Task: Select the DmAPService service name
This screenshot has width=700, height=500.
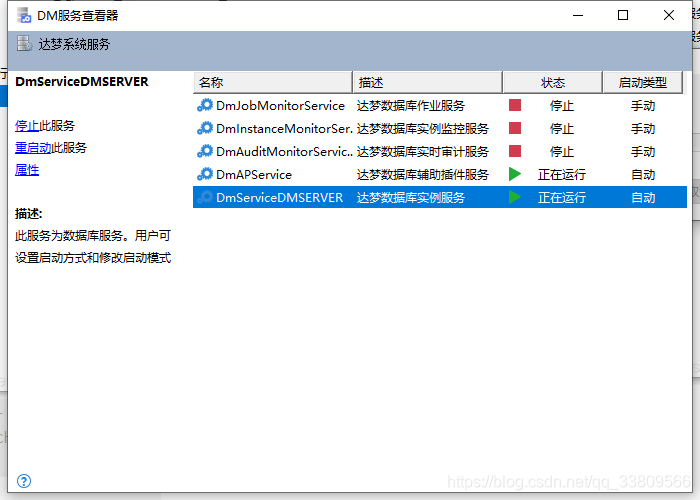Action: (254, 175)
